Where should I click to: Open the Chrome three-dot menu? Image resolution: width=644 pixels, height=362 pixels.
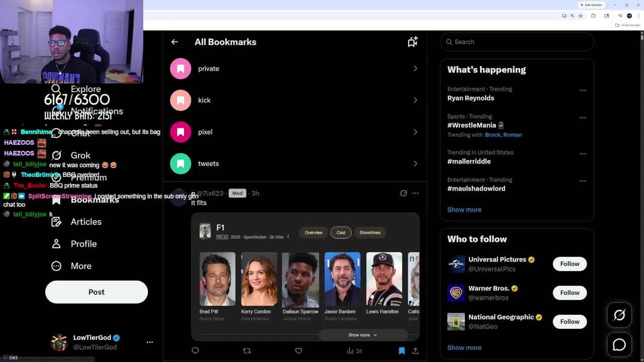point(638,16)
